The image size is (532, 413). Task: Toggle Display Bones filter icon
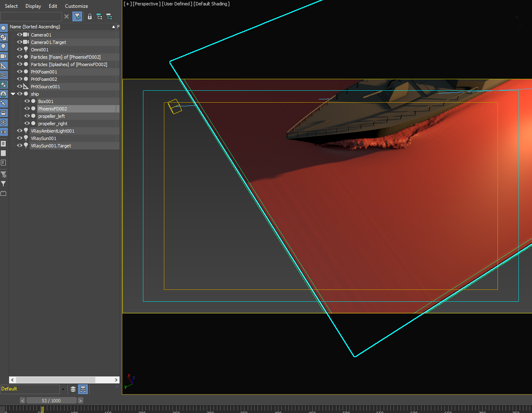(x=4, y=103)
